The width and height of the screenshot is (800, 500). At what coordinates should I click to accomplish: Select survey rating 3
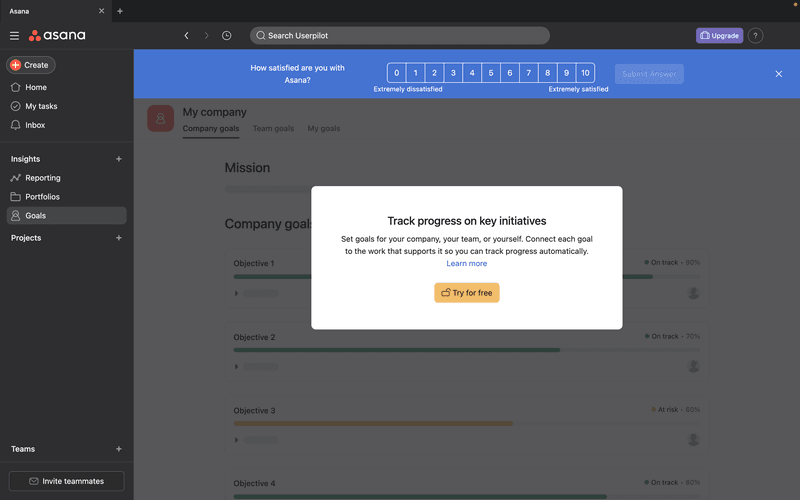[x=453, y=73]
